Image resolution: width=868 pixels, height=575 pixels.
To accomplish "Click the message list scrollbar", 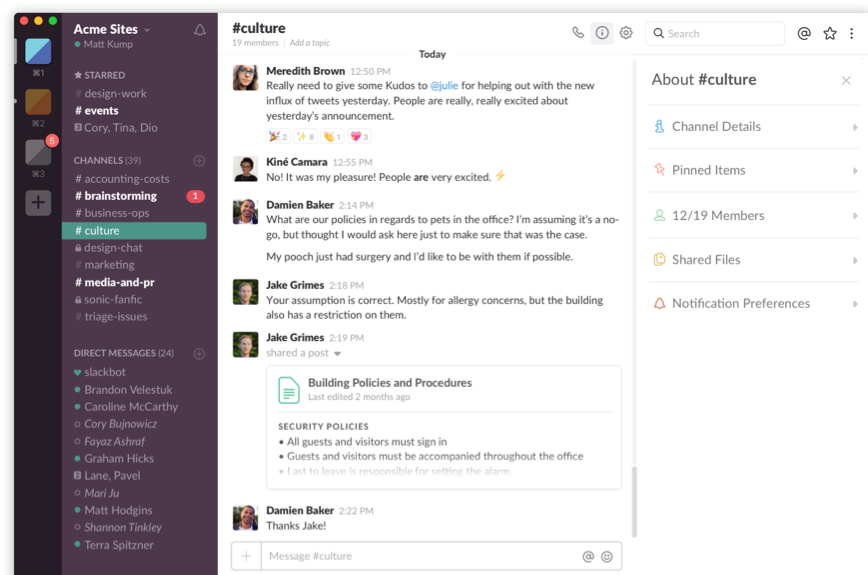I will pos(634,501).
